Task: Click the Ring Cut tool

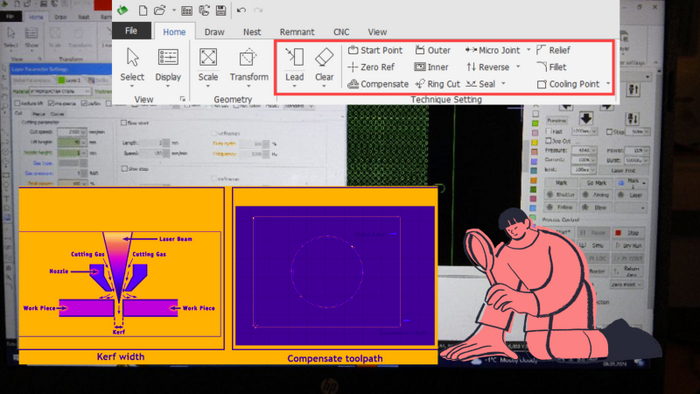Action: click(438, 84)
